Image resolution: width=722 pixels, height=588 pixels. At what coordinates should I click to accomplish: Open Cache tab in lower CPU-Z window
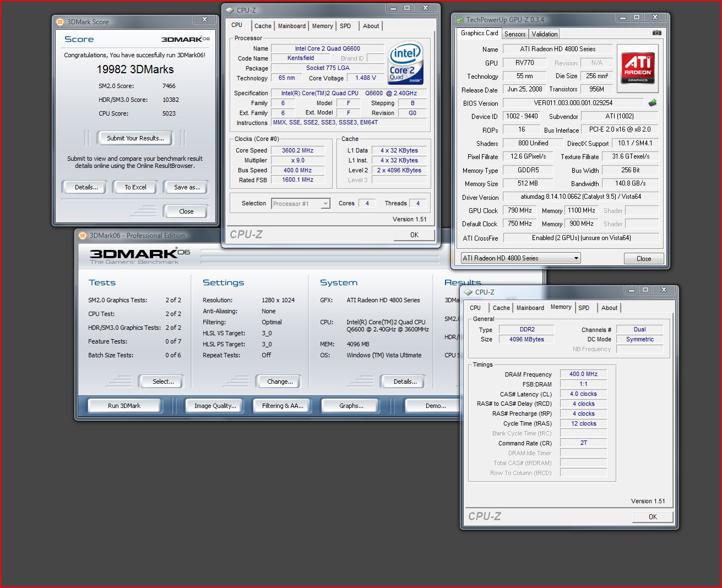[501, 308]
